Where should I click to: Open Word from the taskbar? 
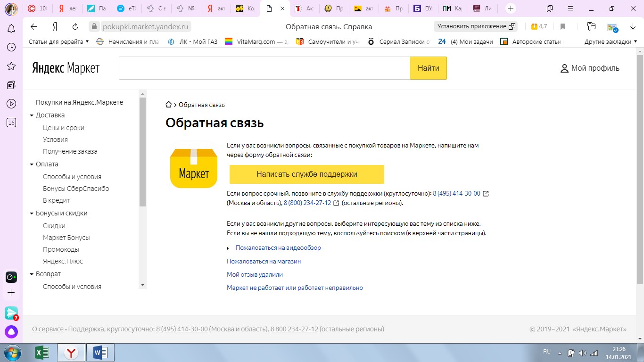pyautogui.click(x=100, y=353)
